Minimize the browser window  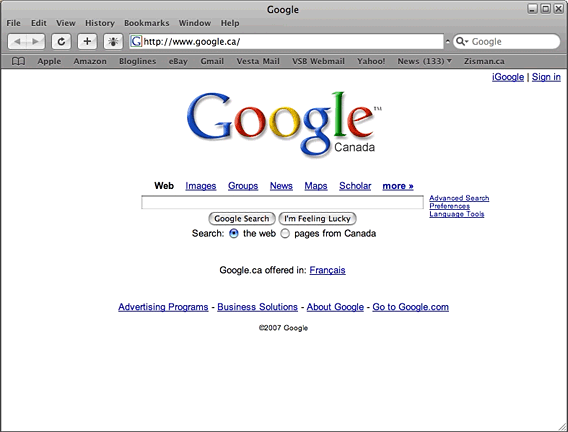532,9
